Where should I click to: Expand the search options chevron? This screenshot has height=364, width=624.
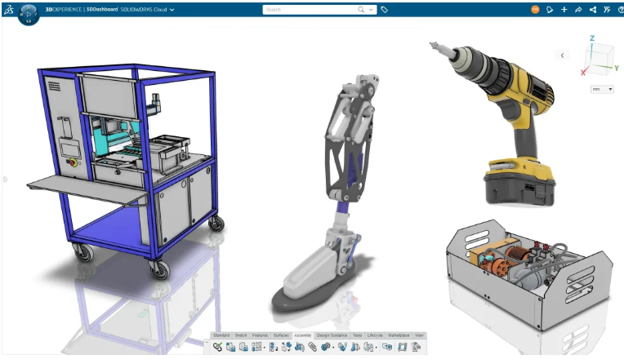coord(371,10)
